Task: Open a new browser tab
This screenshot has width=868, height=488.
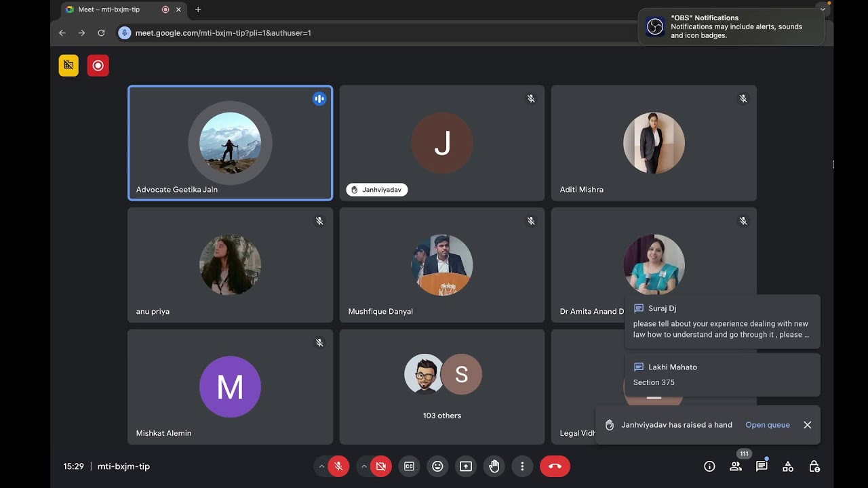Action: coord(198,9)
